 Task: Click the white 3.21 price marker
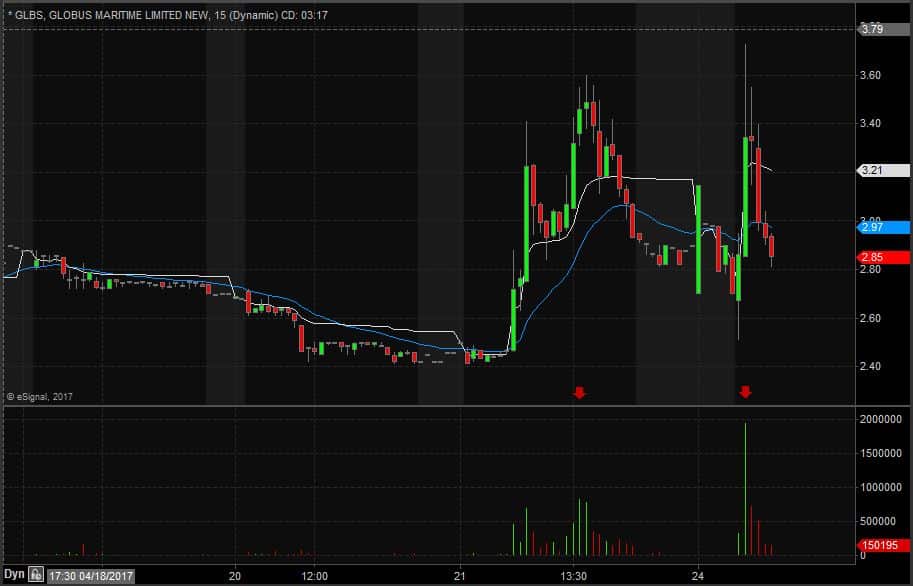[883, 170]
